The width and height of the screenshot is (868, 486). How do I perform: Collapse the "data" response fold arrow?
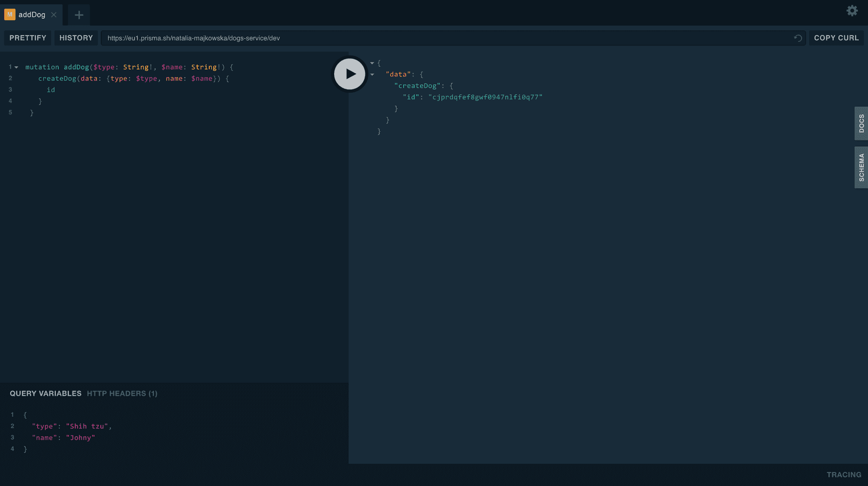pyautogui.click(x=372, y=74)
